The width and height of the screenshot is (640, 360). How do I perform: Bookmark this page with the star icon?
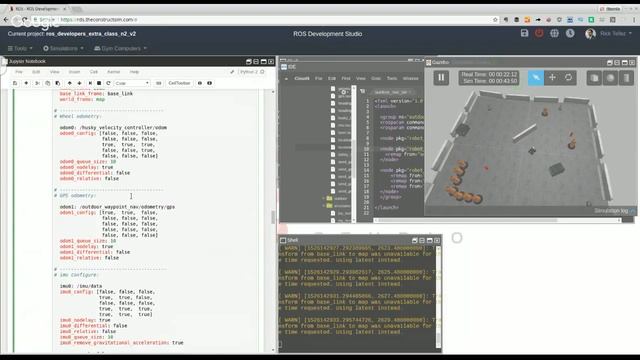click(x=495, y=20)
